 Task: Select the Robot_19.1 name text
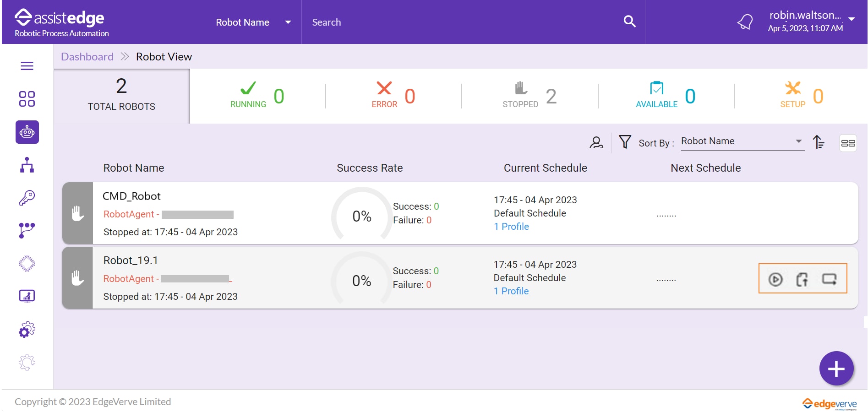pos(131,260)
